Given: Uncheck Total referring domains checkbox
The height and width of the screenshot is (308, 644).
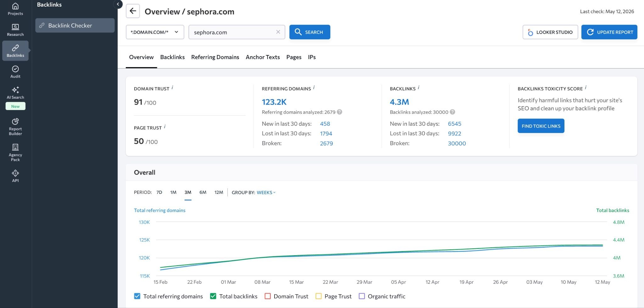Looking at the screenshot, I should pos(137,296).
